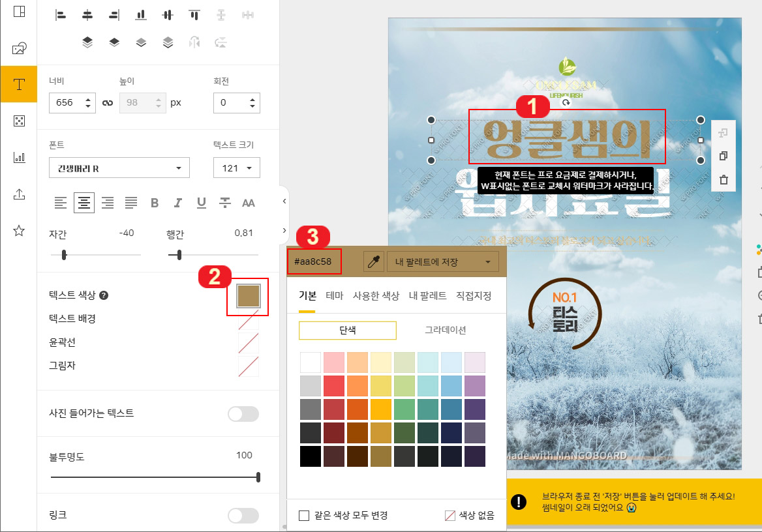
Task: Open the image insertion panel from the sidebar
Action: [19, 47]
